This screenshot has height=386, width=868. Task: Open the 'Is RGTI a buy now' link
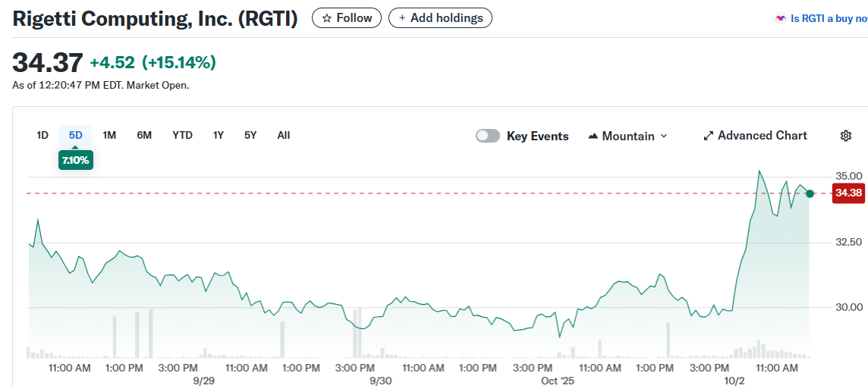(829, 18)
